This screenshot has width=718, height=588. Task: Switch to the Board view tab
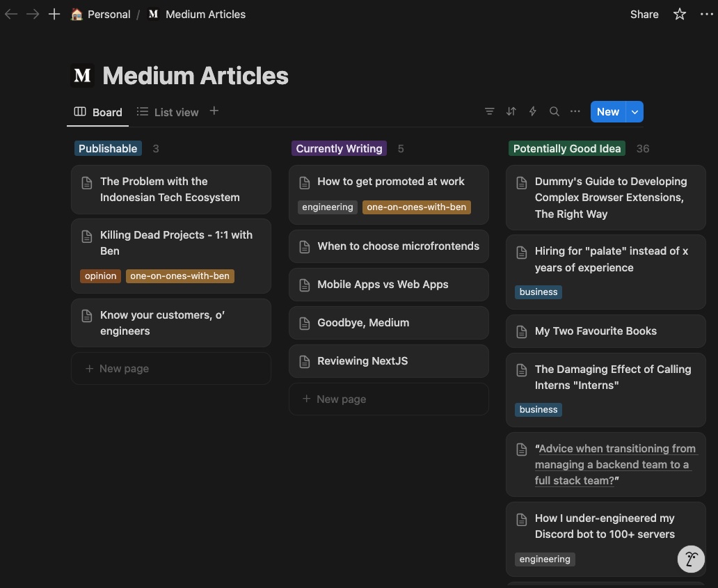pyautogui.click(x=98, y=112)
